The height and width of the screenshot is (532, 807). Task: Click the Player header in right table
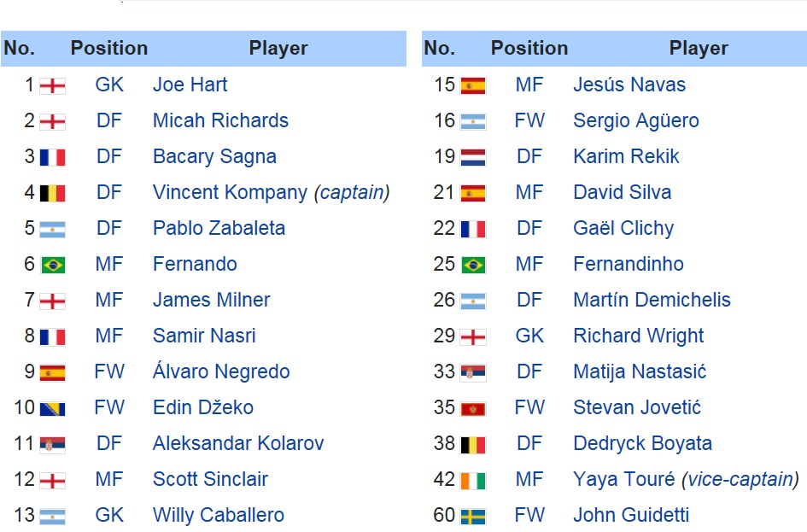click(699, 48)
